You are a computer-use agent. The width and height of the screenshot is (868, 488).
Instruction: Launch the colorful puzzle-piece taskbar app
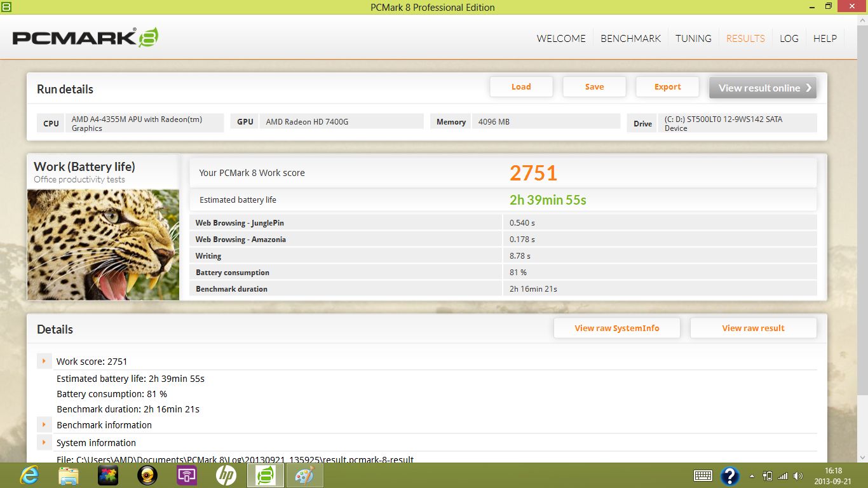tap(108, 475)
